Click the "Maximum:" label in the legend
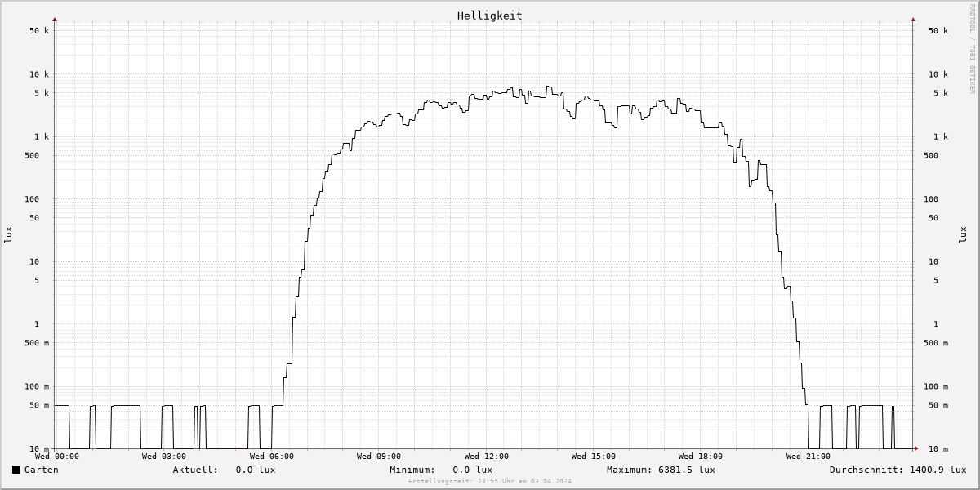Image resolution: width=980 pixels, height=490 pixels. (x=630, y=470)
